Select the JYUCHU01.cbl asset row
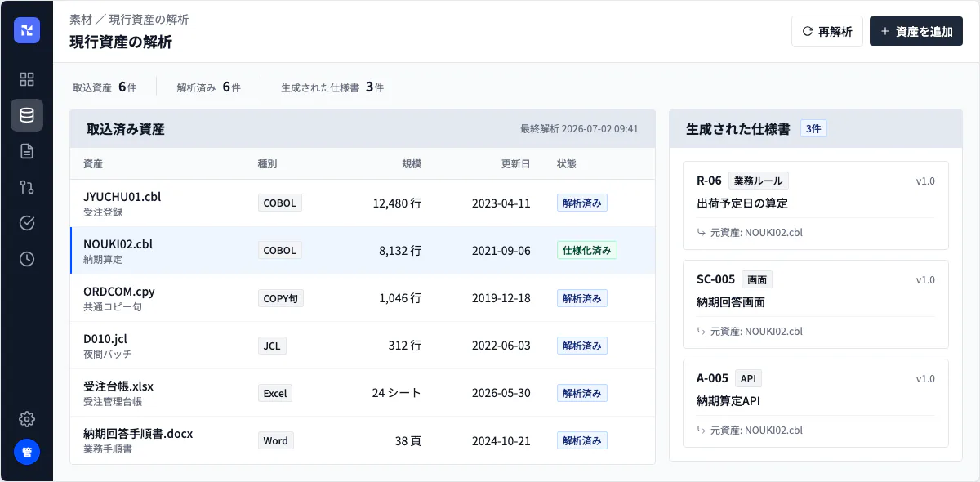The image size is (980, 482). 363,203
